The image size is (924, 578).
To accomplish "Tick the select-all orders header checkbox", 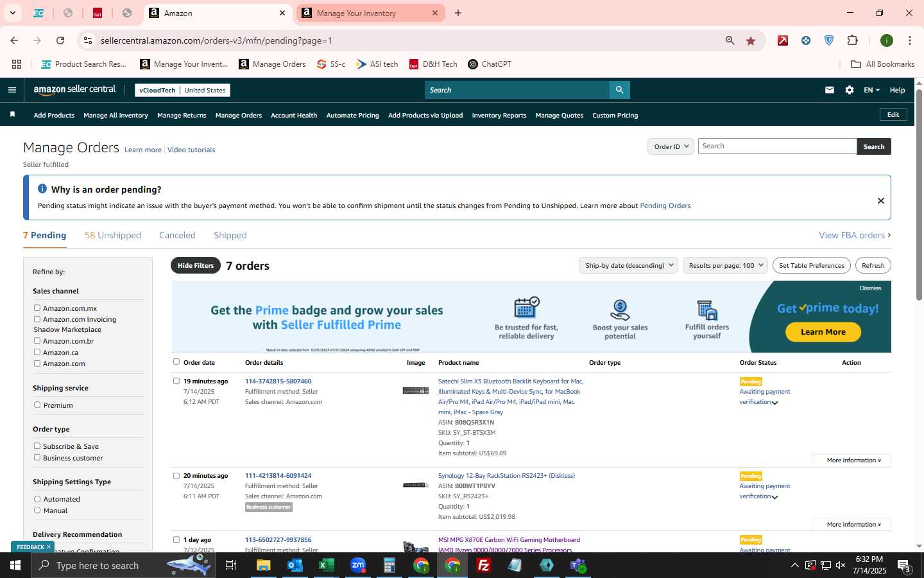I will (x=176, y=362).
